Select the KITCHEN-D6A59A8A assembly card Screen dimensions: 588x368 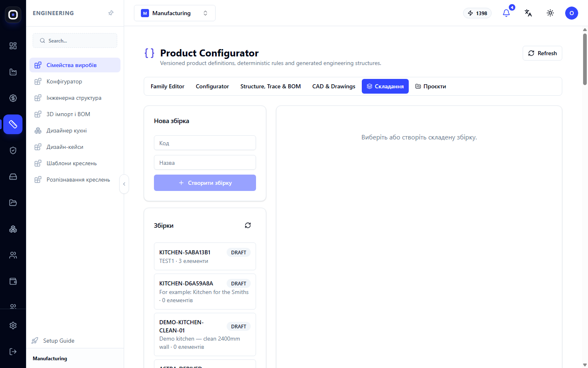pyautogui.click(x=205, y=292)
